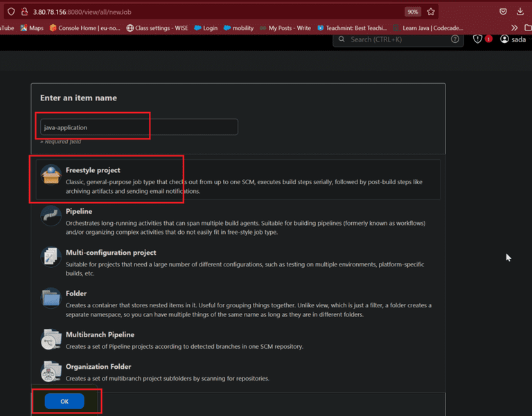Bookmark page with the star icon
The width and height of the screenshot is (532, 416).
[x=431, y=12]
